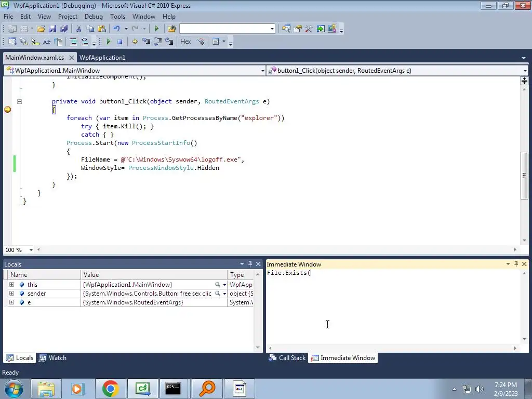Click the Uncomment selected lines icon

point(85,42)
